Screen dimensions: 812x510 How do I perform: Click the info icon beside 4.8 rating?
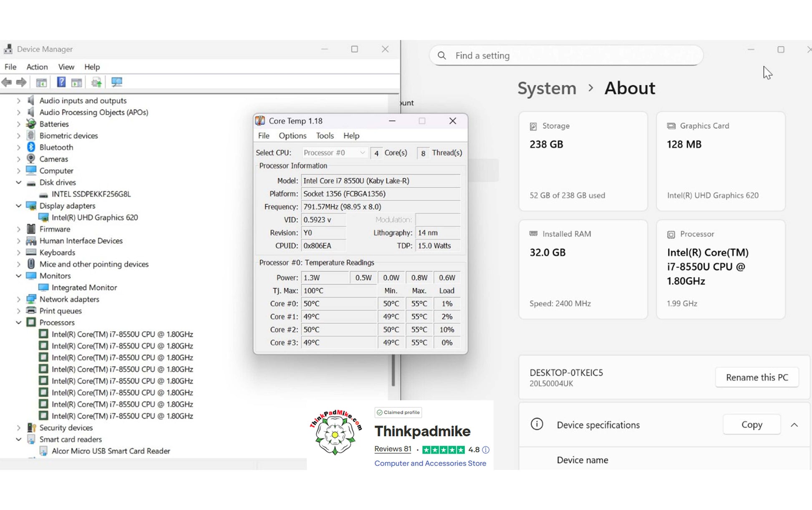[x=486, y=450]
